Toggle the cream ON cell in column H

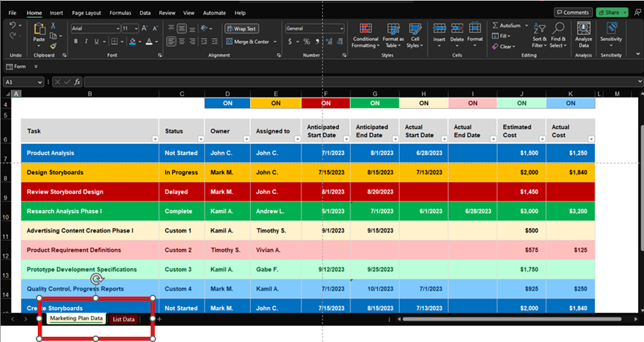click(x=424, y=103)
